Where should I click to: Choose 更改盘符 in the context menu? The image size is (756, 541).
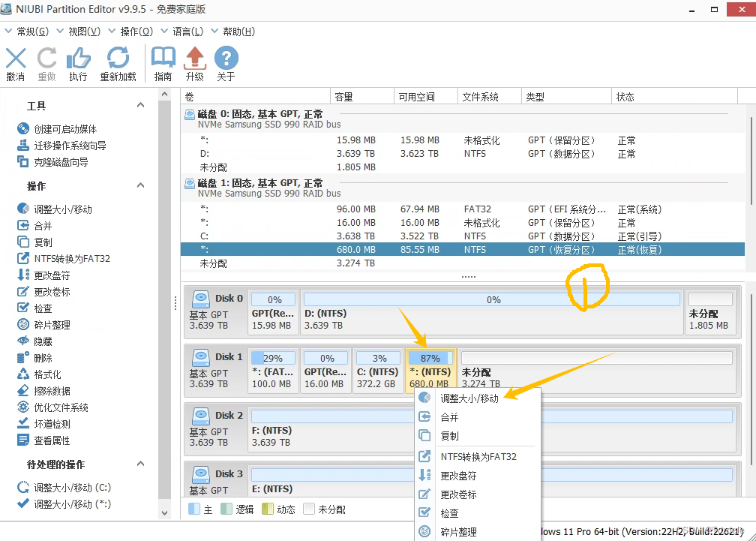pyautogui.click(x=477, y=476)
